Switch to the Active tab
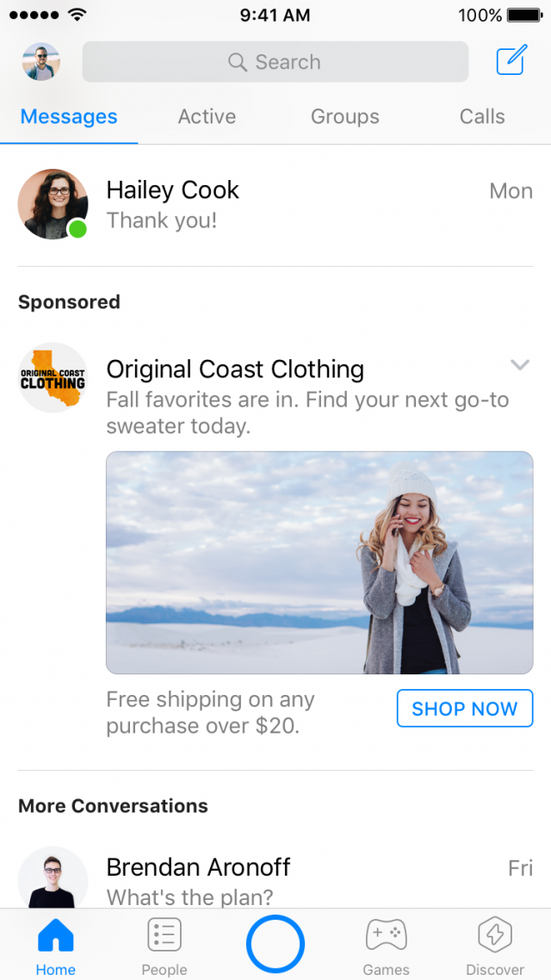 207,116
